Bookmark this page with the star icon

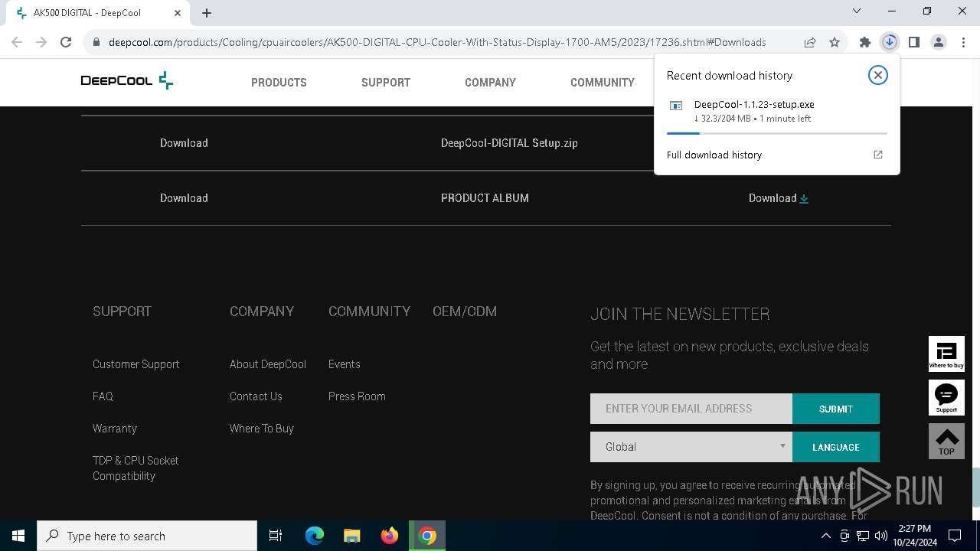click(x=835, y=42)
